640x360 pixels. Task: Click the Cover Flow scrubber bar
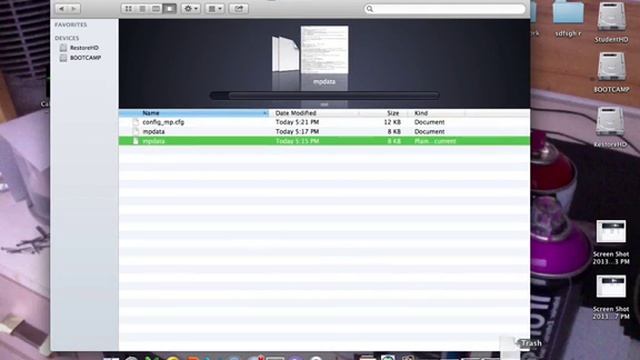[324, 96]
